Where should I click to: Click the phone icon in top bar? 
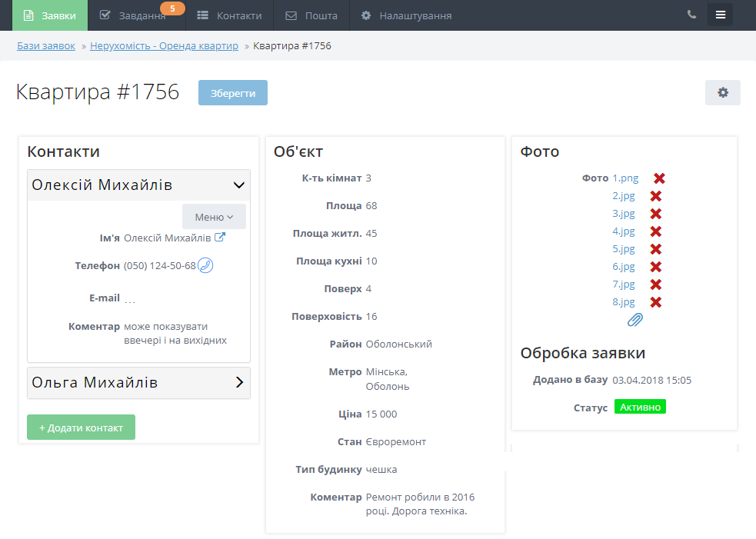click(691, 15)
